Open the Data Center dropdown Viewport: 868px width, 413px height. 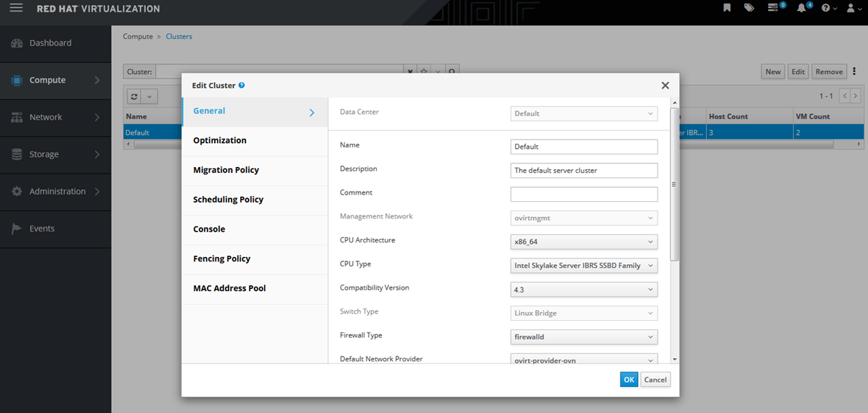pyautogui.click(x=584, y=113)
